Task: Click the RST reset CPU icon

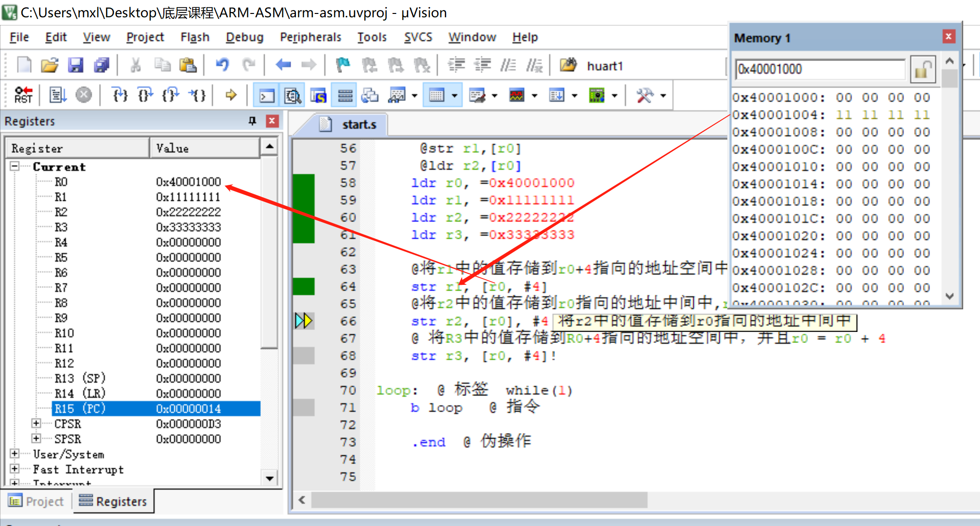Action: 23,95
